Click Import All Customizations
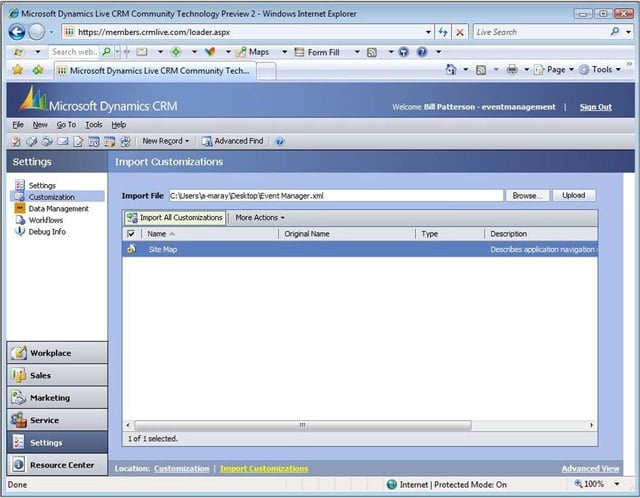 tap(175, 218)
